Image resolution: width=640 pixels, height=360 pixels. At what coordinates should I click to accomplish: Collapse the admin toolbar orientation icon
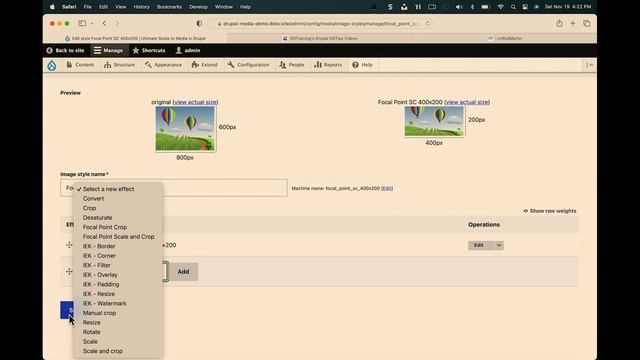(589, 65)
